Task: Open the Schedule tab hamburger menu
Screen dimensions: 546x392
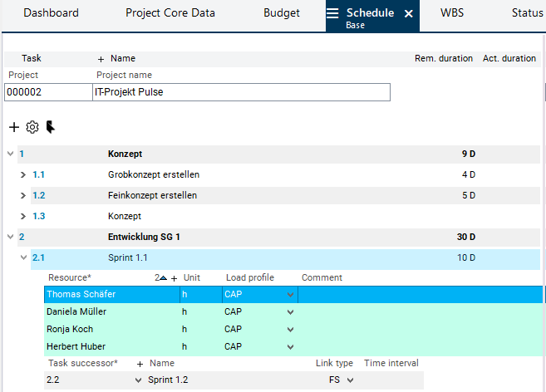Action: (332, 13)
